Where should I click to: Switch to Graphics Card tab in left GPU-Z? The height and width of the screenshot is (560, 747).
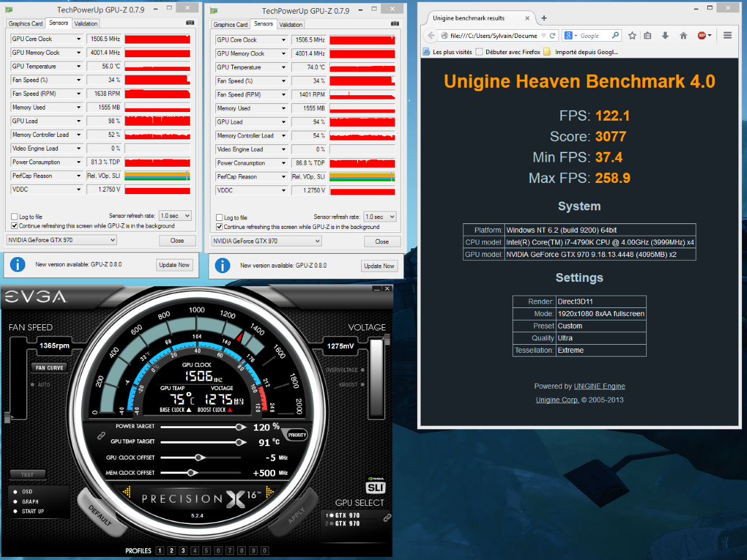coord(26,24)
